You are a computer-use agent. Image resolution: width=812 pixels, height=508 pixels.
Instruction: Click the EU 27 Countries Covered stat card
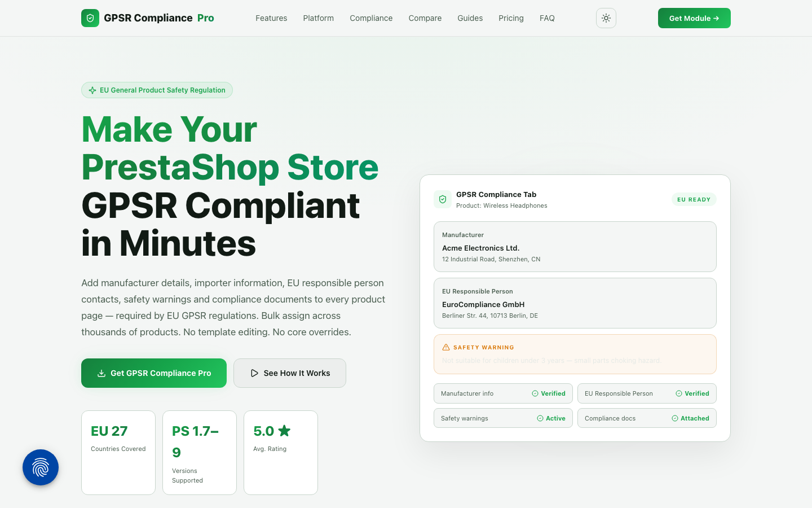pyautogui.click(x=118, y=453)
